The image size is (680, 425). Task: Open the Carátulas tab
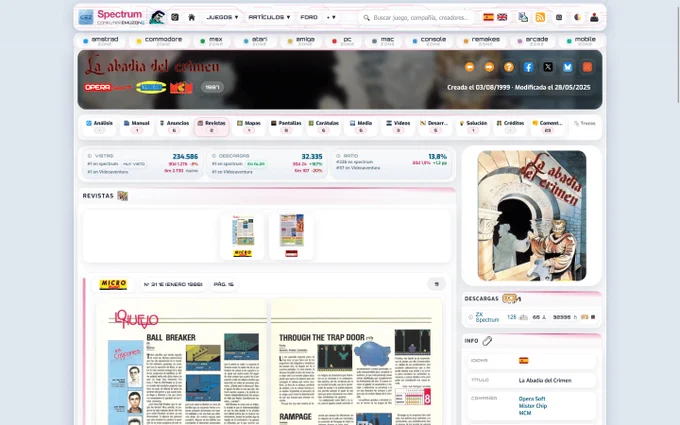[x=324, y=127]
